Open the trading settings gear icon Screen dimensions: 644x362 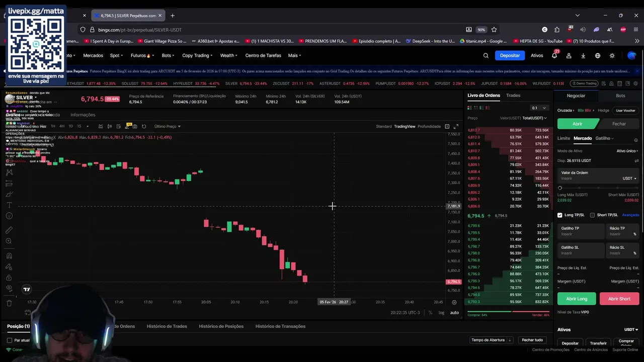click(636, 83)
